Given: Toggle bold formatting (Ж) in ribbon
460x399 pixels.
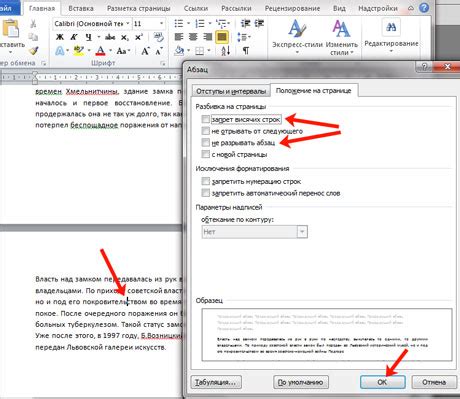Looking at the screenshot, I should (x=60, y=37).
